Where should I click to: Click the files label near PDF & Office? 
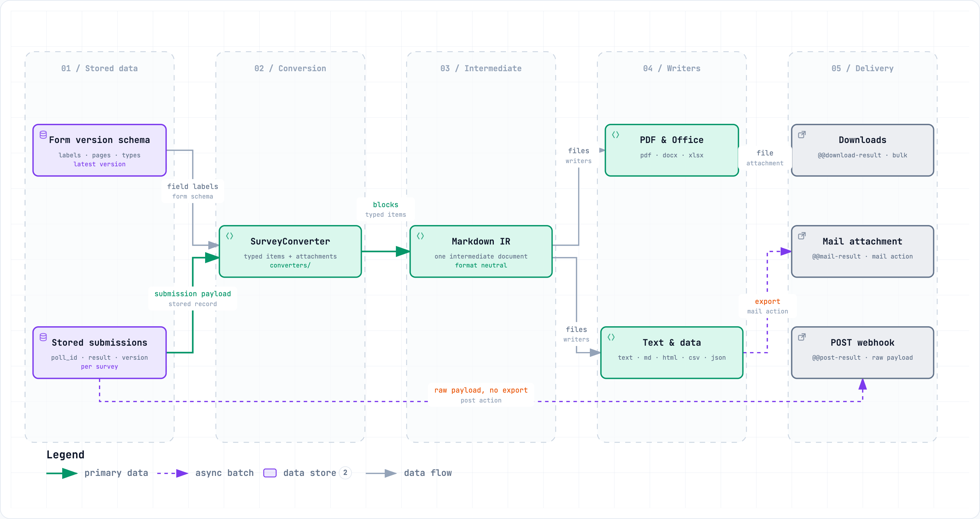coord(578,151)
